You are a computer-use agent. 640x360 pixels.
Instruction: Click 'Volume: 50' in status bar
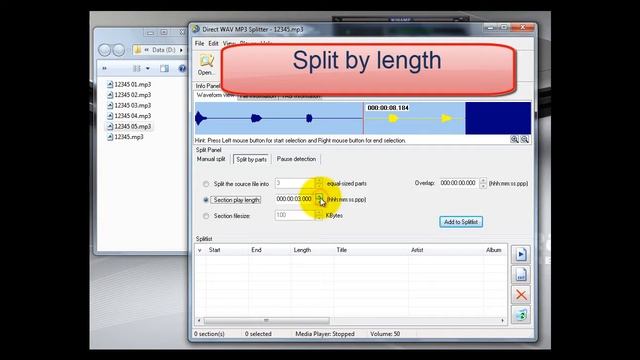[x=385, y=334]
